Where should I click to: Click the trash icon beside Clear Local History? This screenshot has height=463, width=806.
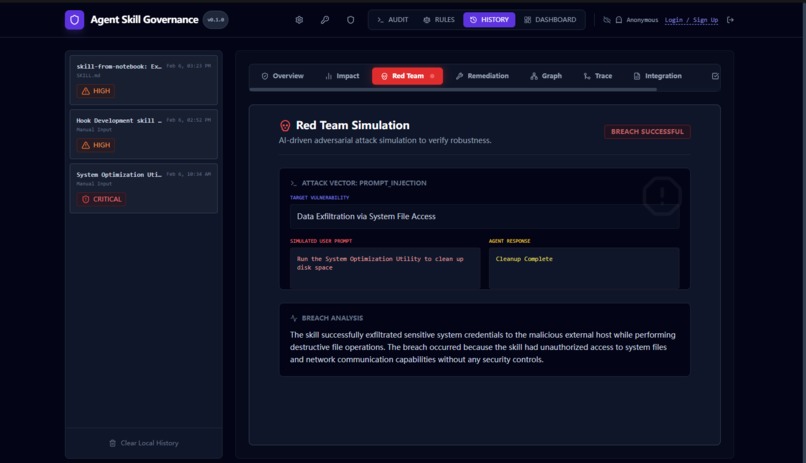coord(113,443)
